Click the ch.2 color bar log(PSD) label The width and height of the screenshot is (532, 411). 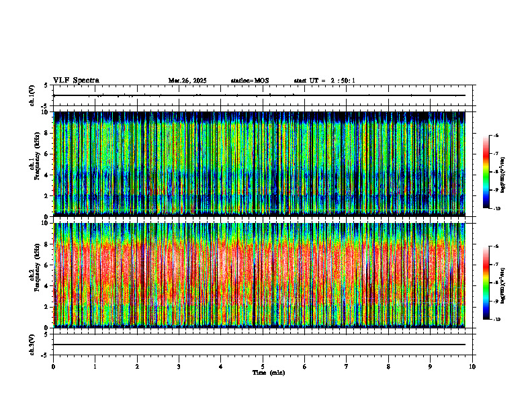[503, 286]
